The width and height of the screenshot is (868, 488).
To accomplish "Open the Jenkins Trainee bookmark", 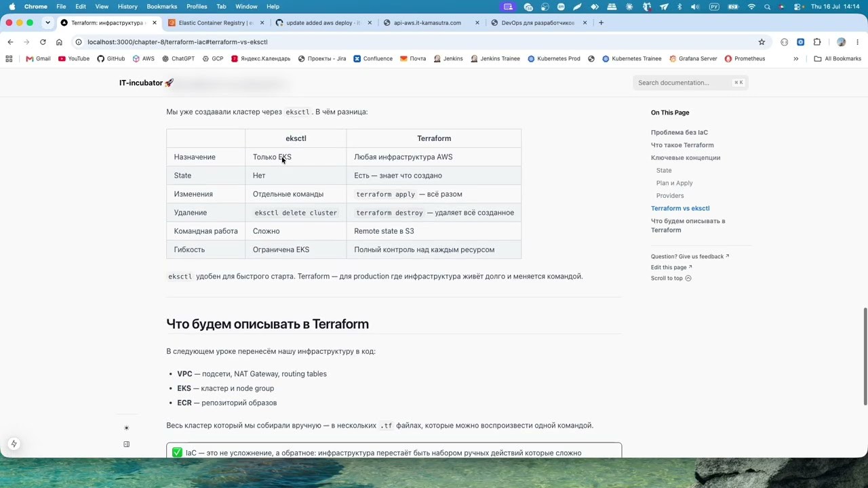I will click(x=495, y=59).
